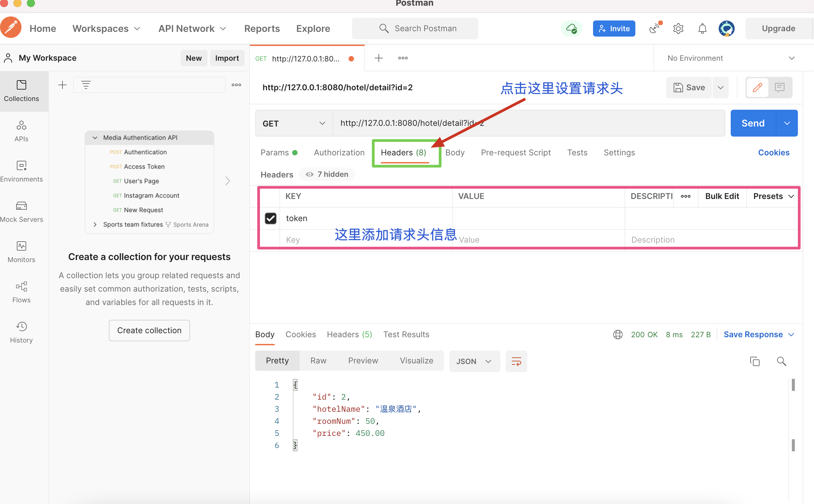
Task: Switch to the Authorization tab
Action: (x=339, y=153)
